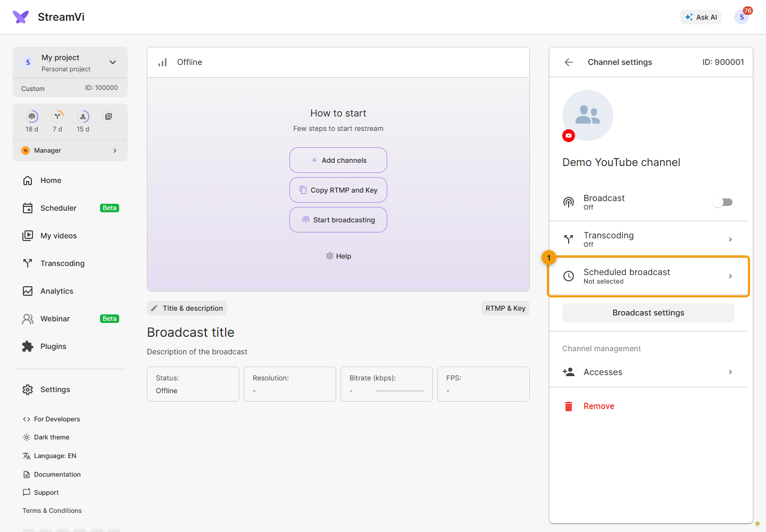Go to Home in sidebar
Screen dimensions: 766x532
(70, 180)
